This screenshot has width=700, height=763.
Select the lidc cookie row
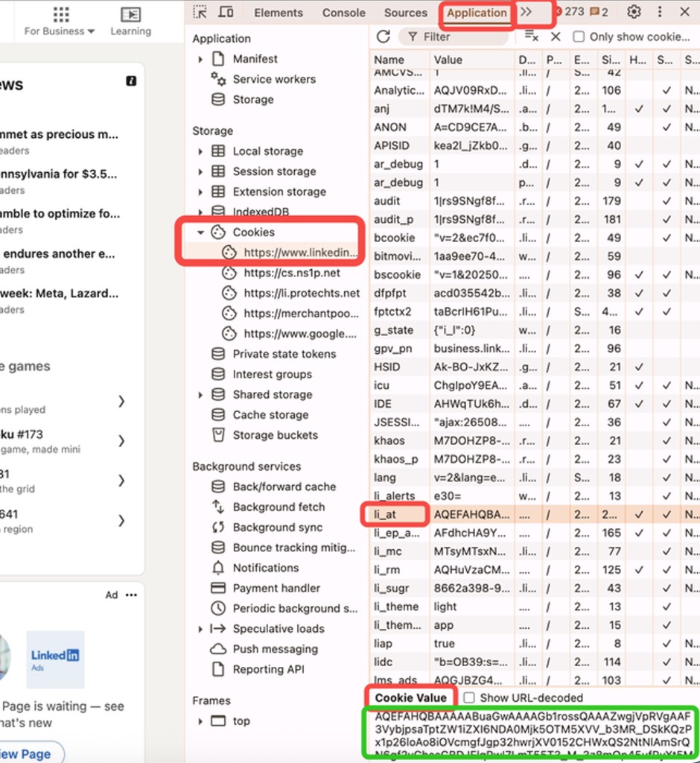(535, 662)
